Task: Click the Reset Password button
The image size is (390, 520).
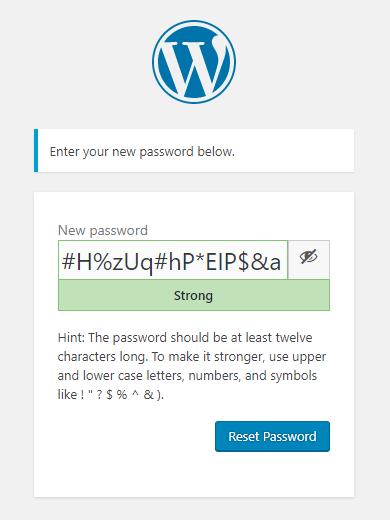Action: click(x=272, y=436)
